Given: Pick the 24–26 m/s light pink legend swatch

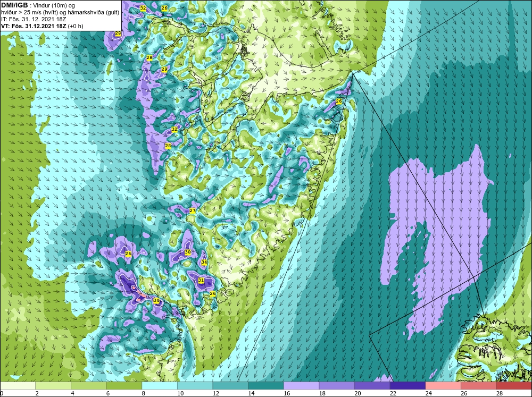Looking at the screenshot, I should pyautogui.click(x=443, y=385).
